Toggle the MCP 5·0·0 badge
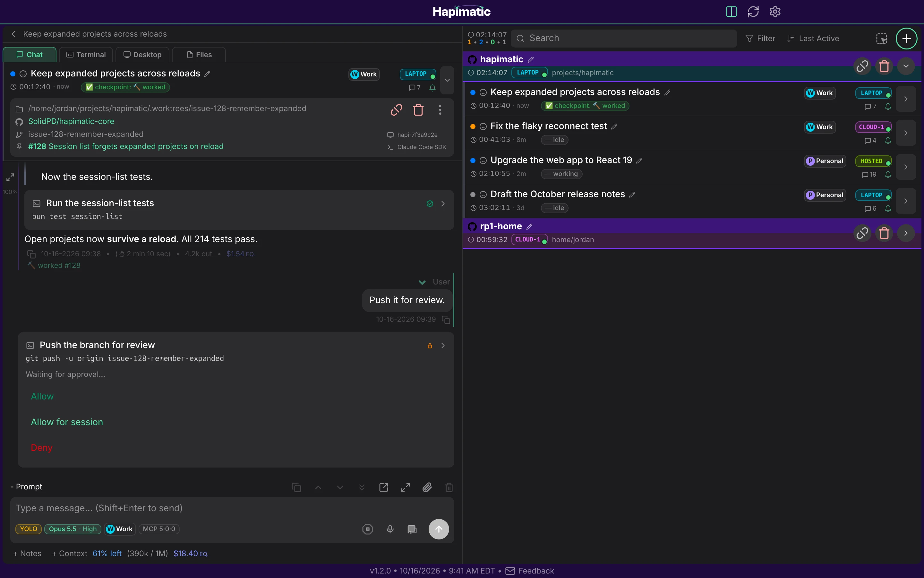The height and width of the screenshot is (578, 924). (x=159, y=529)
